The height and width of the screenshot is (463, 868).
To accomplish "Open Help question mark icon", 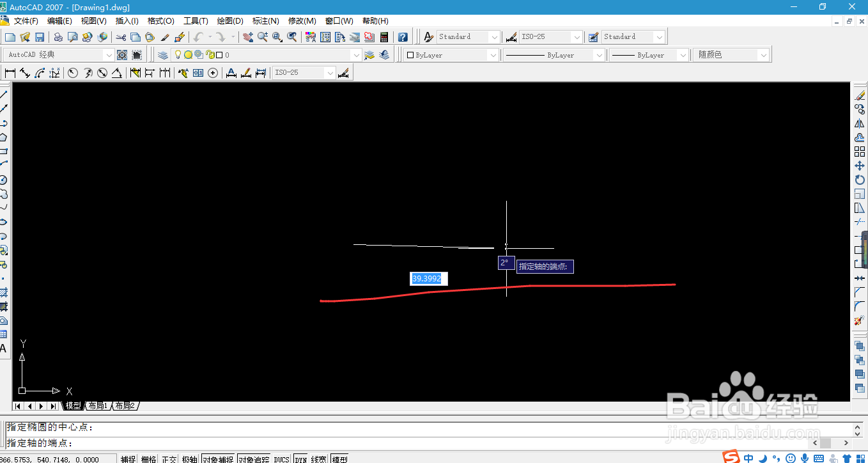I will (x=403, y=37).
